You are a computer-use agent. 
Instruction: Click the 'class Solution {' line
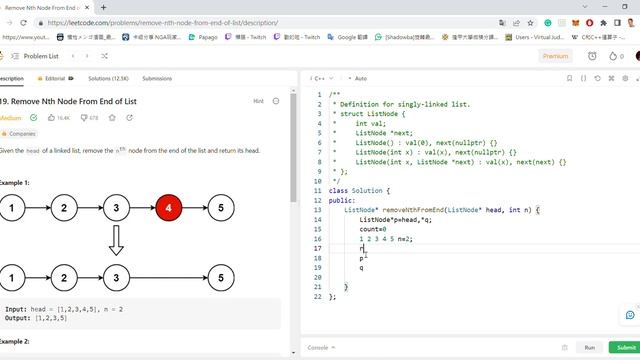pyautogui.click(x=359, y=191)
